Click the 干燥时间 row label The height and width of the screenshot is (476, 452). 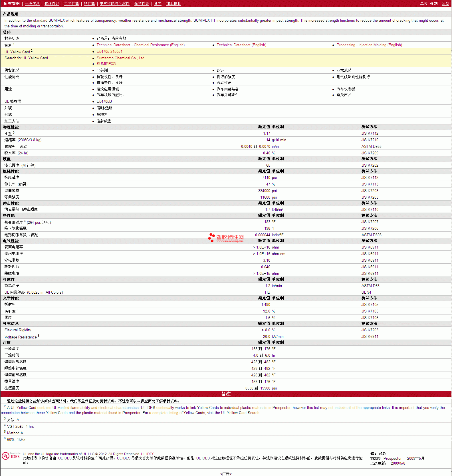point(12,355)
